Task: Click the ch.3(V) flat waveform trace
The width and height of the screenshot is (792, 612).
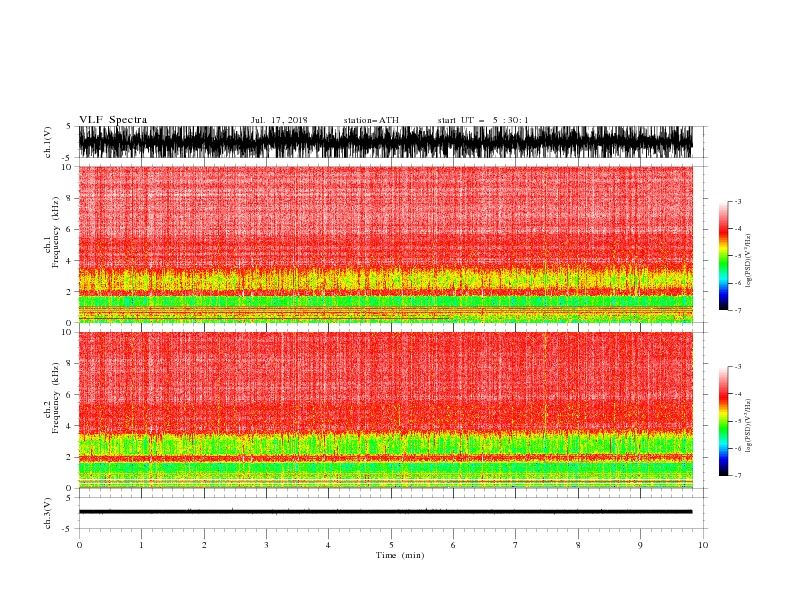Action: pyautogui.click(x=385, y=512)
